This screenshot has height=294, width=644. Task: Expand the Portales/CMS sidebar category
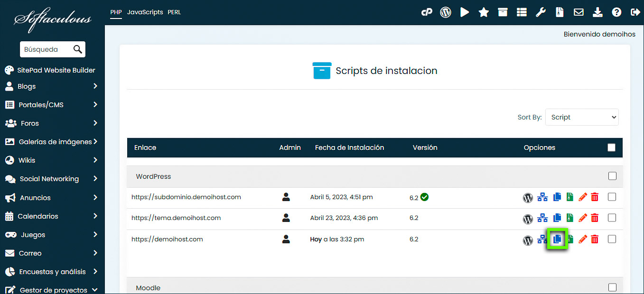[x=52, y=105]
